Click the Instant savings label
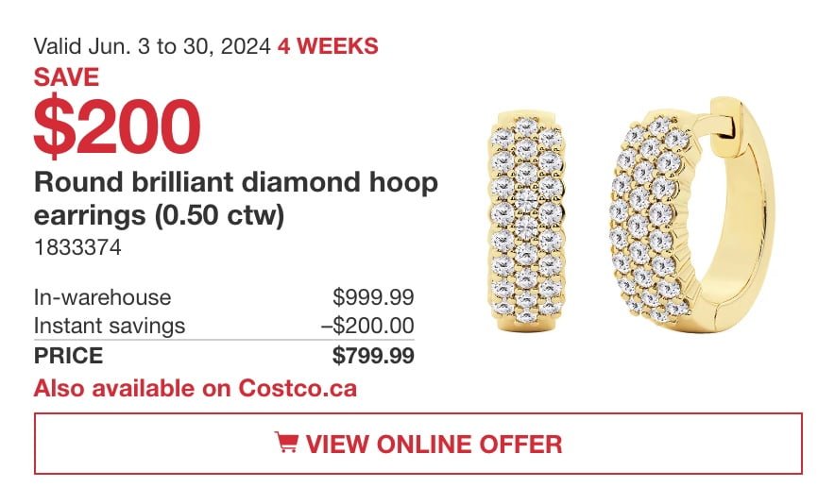 pos(110,326)
